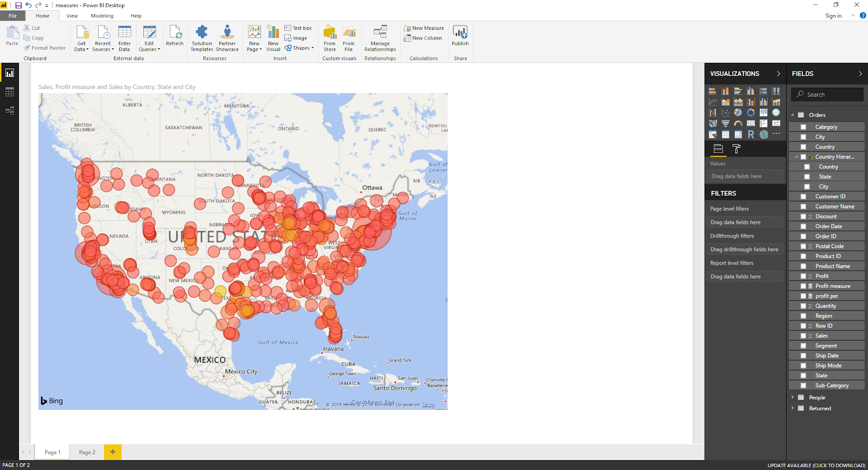Choose the ArcGIS Maps visualization
The width and height of the screenshot is (868, 470).
(x=764, y=134)
